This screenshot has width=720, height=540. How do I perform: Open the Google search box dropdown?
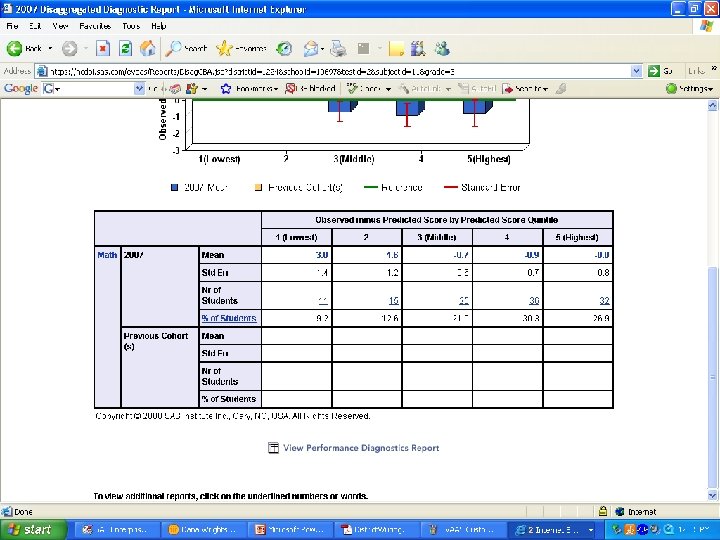pos(139,88)
